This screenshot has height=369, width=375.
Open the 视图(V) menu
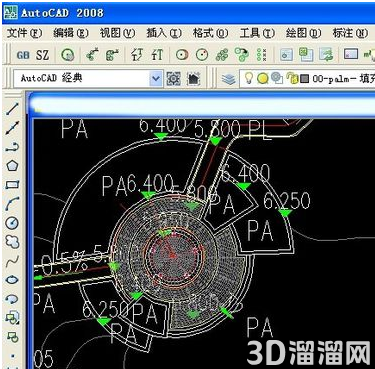(x=118, y=33)
